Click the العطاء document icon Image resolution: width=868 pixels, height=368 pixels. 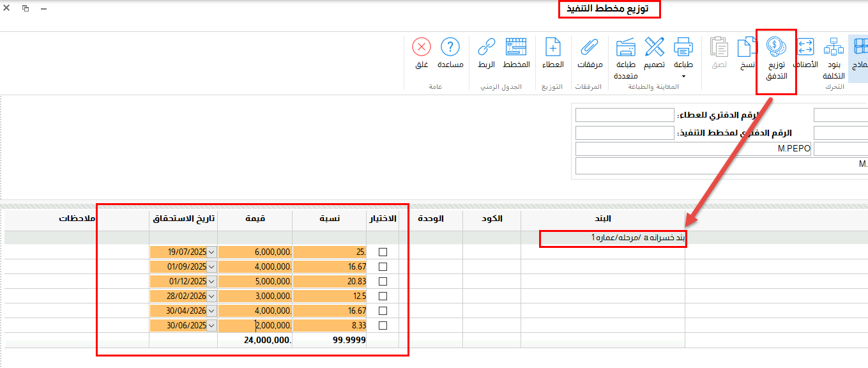click(x=552, y=47)
